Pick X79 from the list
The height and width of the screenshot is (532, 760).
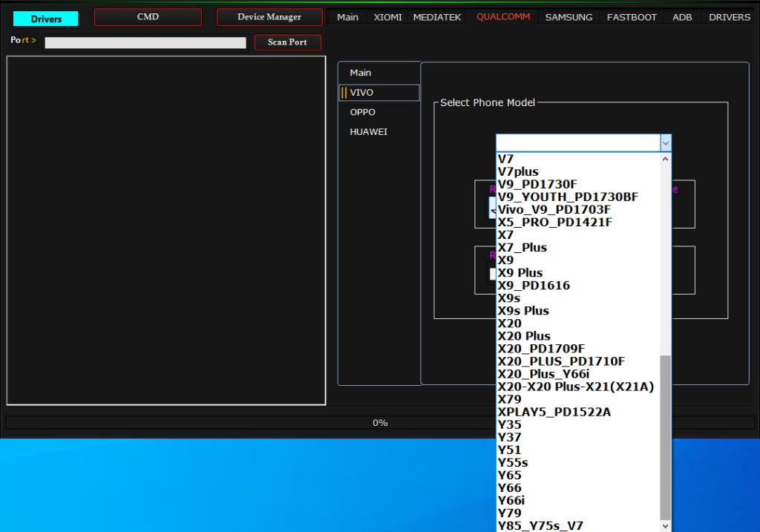tap(578, 399)
